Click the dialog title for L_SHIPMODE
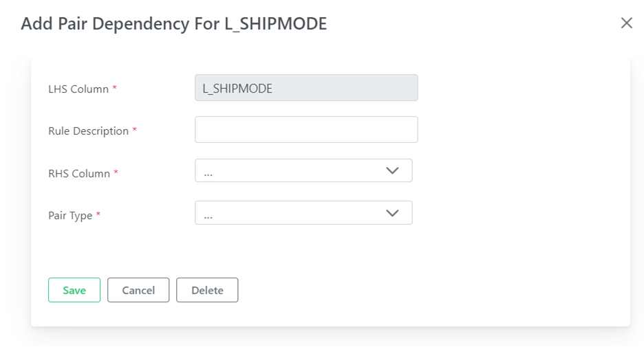644x347 pixels. [174, 23]
